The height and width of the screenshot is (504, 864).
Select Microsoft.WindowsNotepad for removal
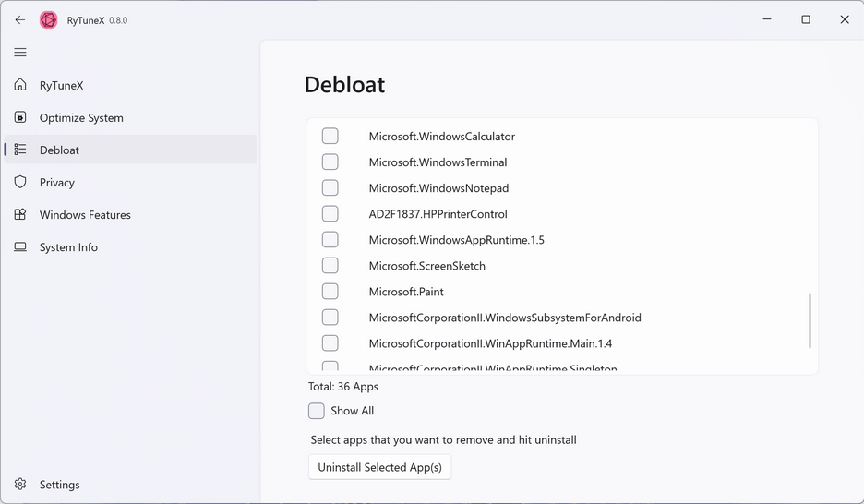(x=330, y=187)
